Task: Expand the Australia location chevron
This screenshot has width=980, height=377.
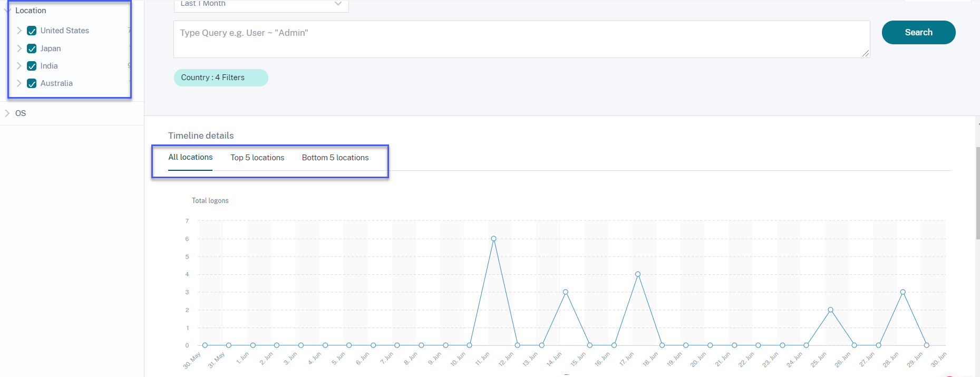Action: point(19,83)
